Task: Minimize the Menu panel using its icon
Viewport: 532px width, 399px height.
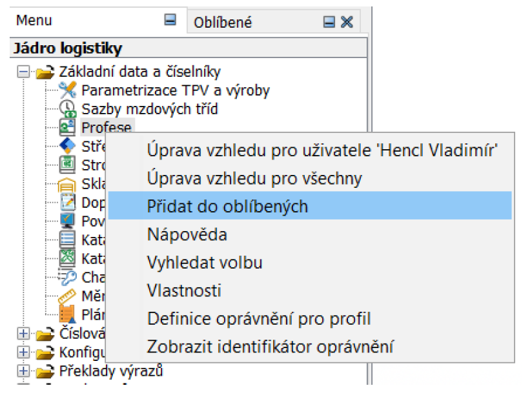Action: point(170,21)
